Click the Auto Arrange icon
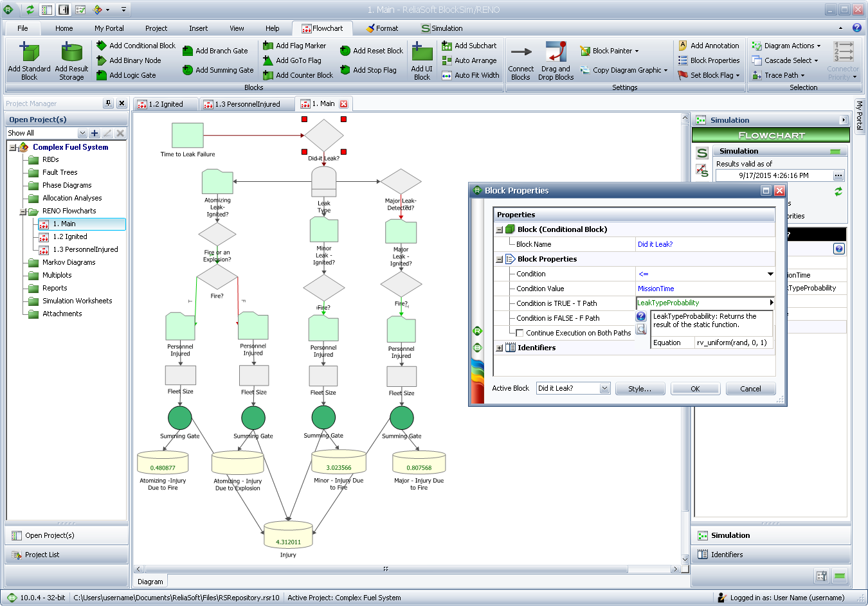 tap(447, 60)
